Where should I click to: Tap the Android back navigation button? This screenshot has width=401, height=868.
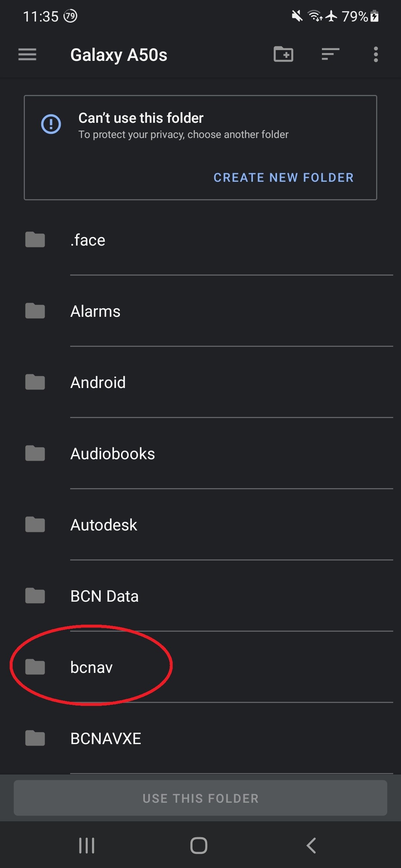(x=311, y=845)
